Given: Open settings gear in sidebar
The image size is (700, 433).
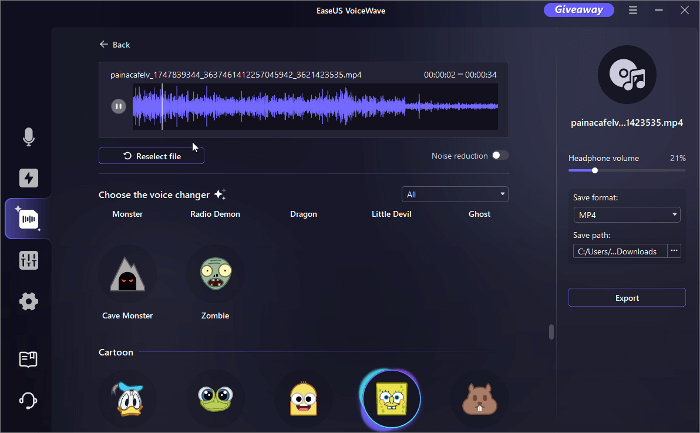Looking at the screenshot, I should [x=29, y=301].
